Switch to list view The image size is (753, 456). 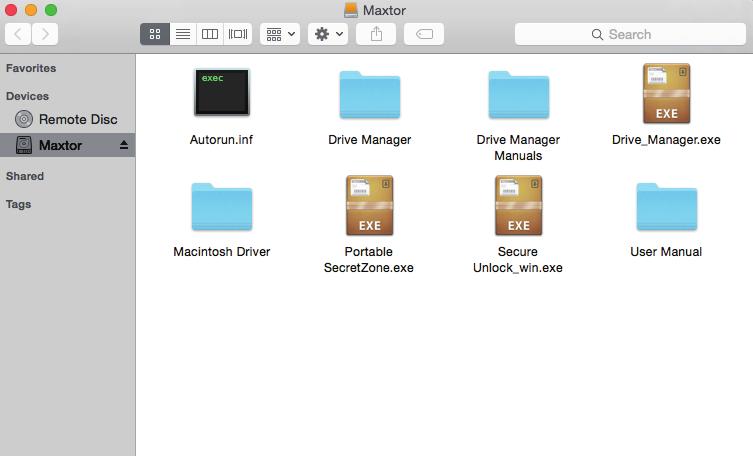point(183,34)
